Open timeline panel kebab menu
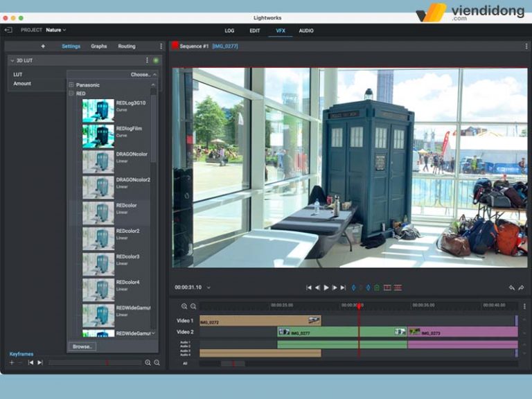This screenshot has width=532, height=399. [x=524, y=306]
